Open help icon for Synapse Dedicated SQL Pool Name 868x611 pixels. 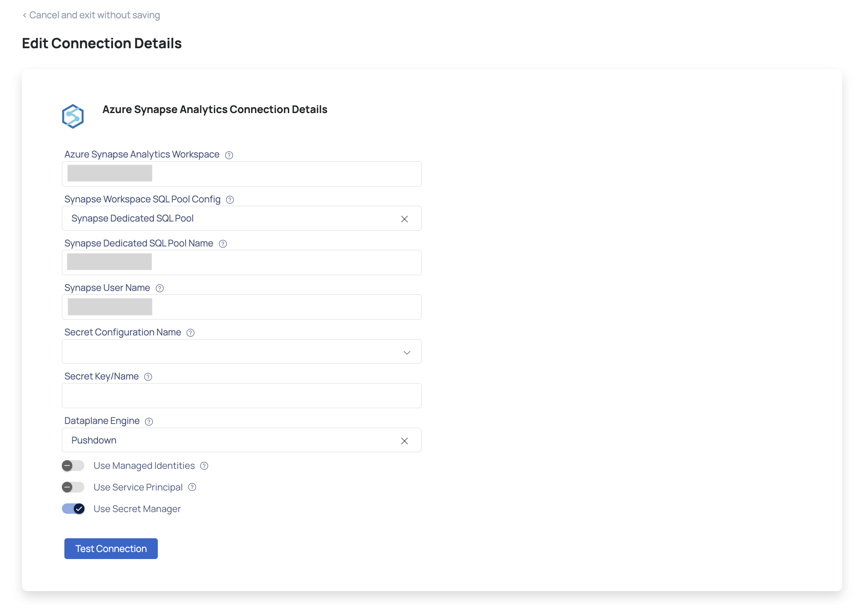223,244
